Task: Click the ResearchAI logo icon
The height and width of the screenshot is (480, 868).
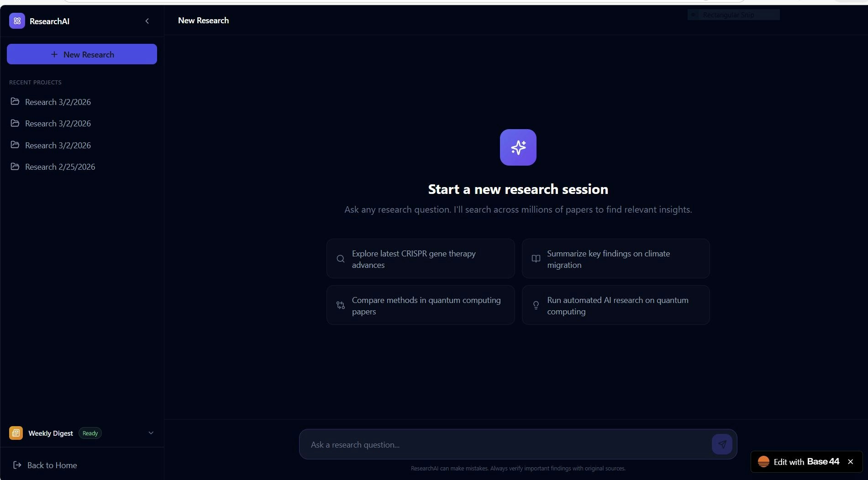Action: [17, 21]
